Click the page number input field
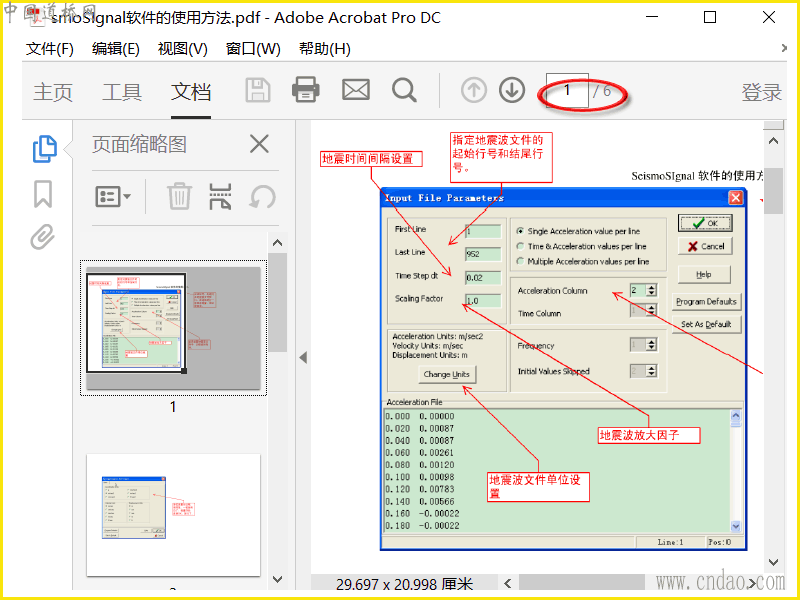The image size is (800, 600). [567, 91]
